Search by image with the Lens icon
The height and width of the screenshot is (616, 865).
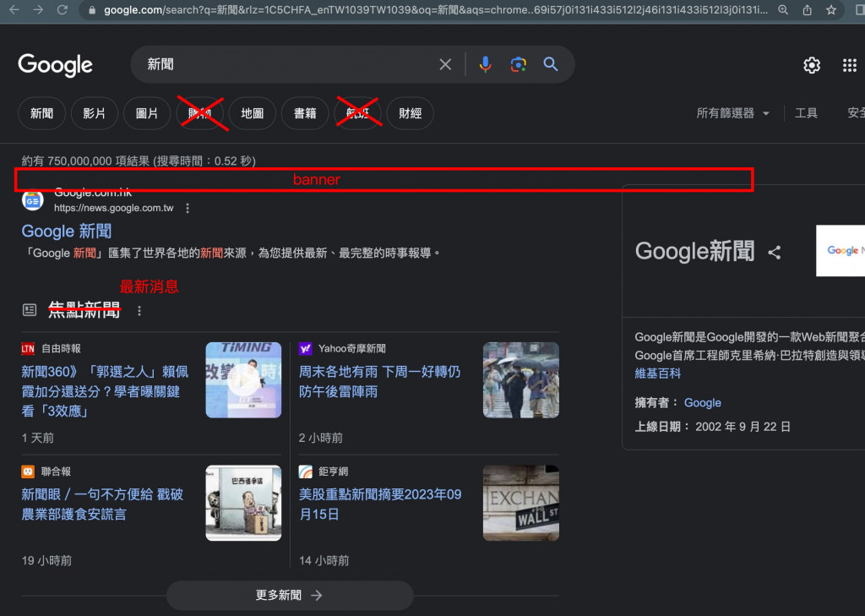(518, 64)
